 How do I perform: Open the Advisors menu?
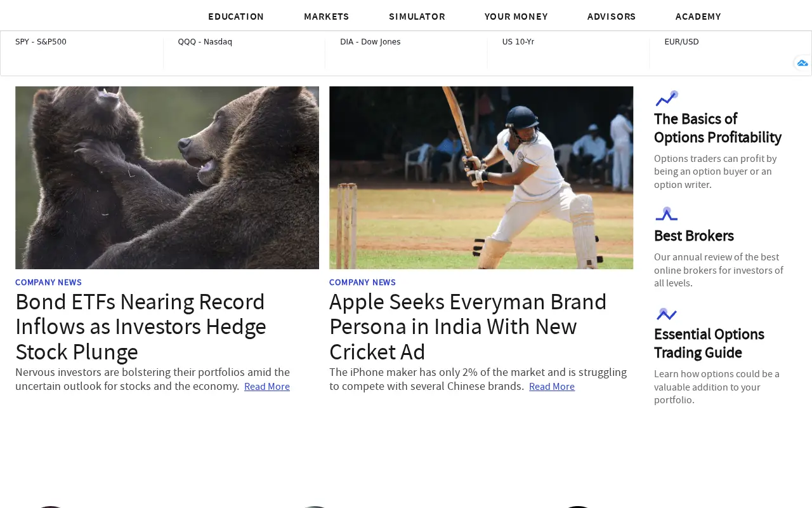(612, 17)
